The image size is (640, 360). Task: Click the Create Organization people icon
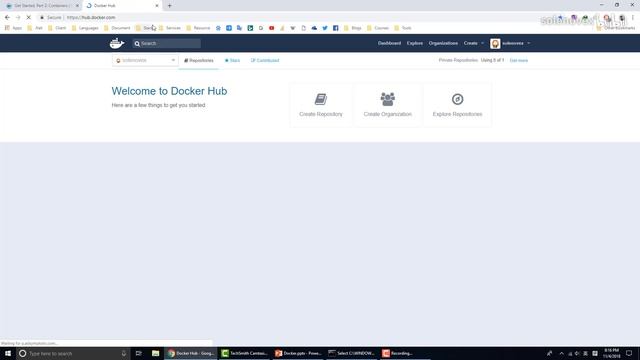(387, 99)
